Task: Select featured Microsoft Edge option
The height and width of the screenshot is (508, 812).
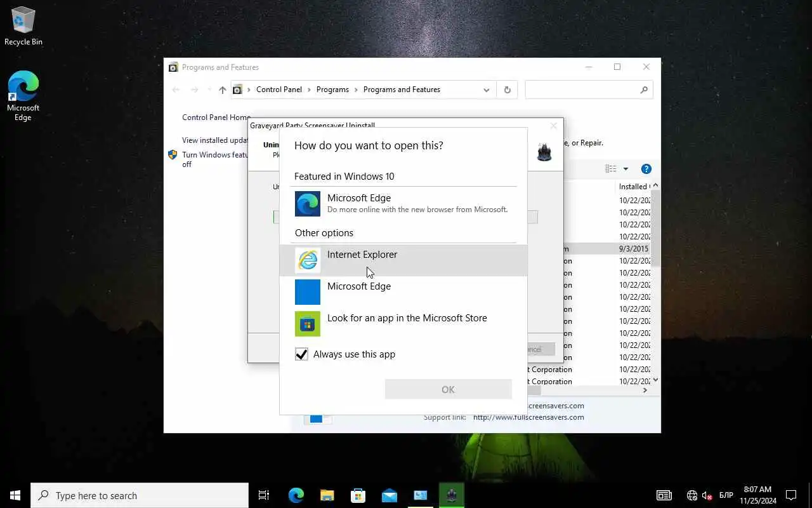Action: [x=403, y=204]
